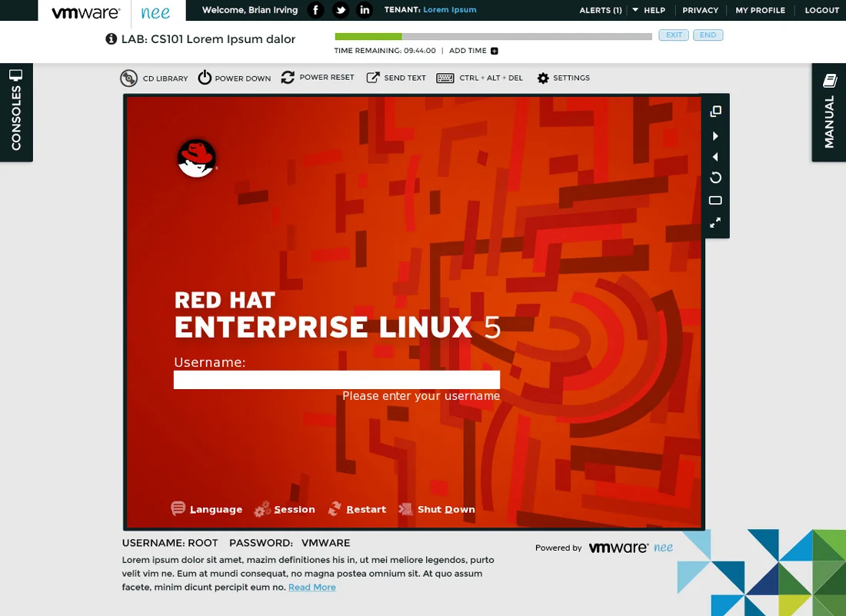Follow the Read More link
The width and height of the screenshot is (846, 616).
coord(311,588)
